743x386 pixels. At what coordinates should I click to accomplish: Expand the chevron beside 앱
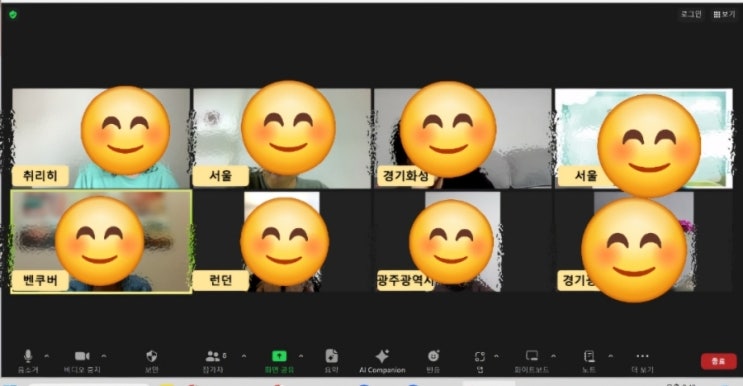pos(496,355)
